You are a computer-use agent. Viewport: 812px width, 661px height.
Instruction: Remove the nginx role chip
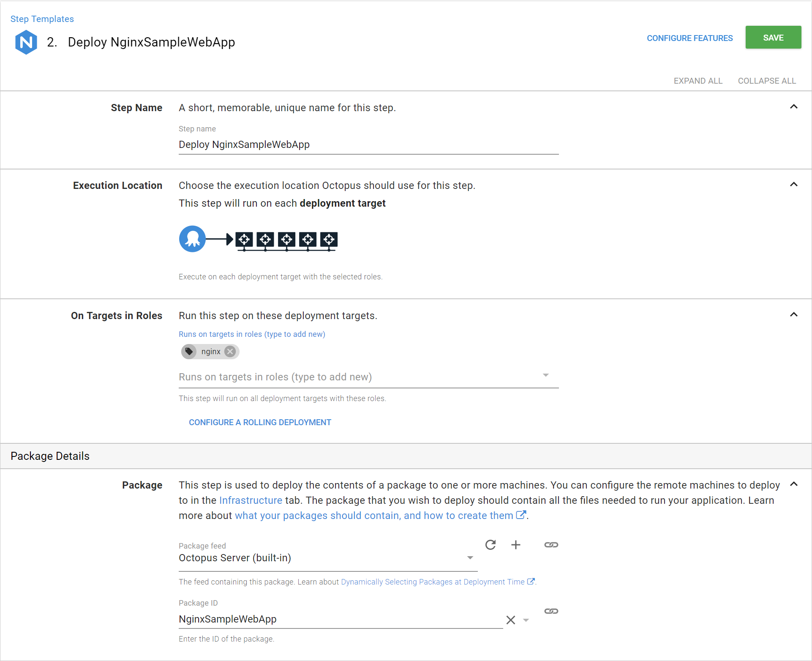click(x=230, y=351)
